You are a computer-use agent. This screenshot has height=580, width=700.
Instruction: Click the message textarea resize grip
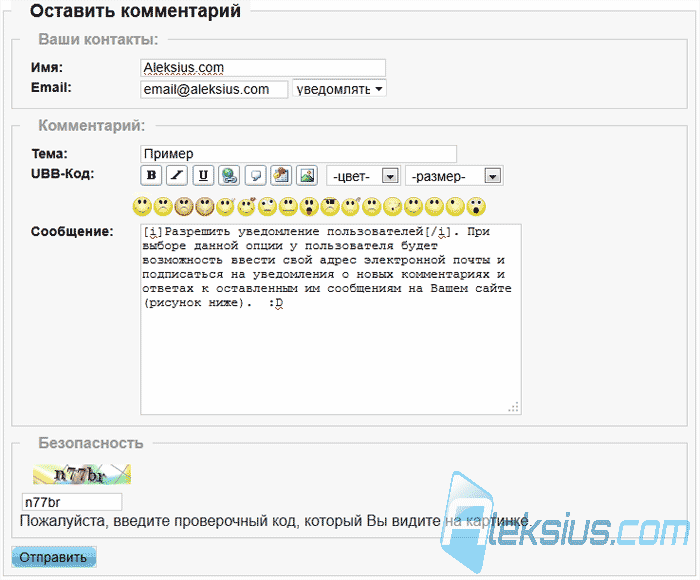[513, 407]
